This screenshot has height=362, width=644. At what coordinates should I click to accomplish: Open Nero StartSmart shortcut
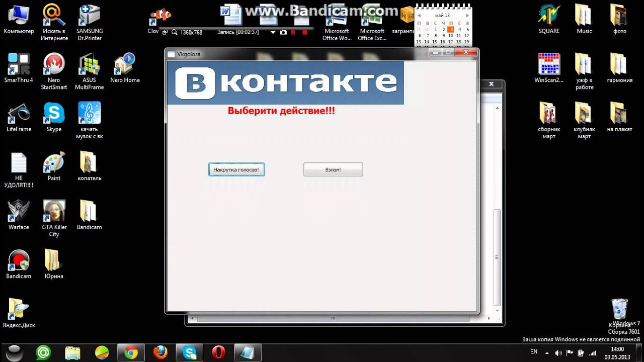point(54,71)
